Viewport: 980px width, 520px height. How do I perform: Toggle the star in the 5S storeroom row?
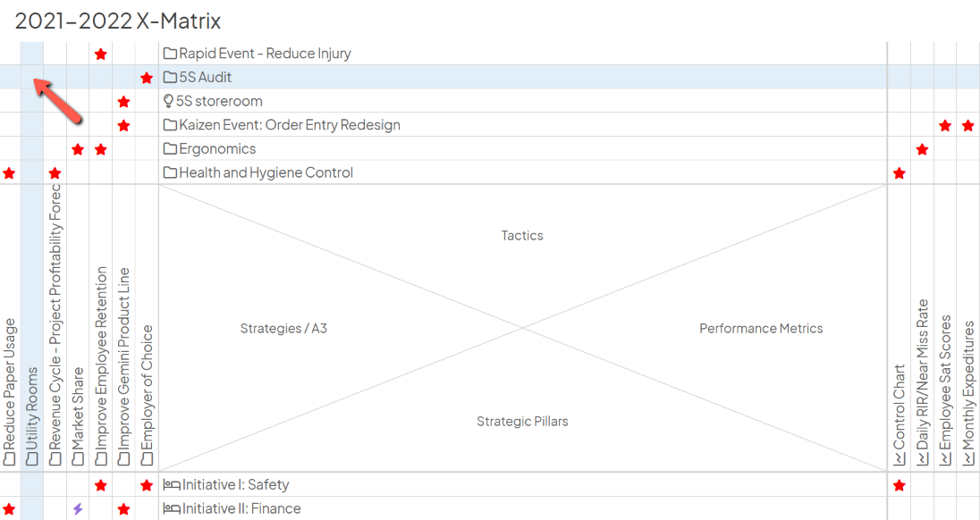[x=123, y=102]
